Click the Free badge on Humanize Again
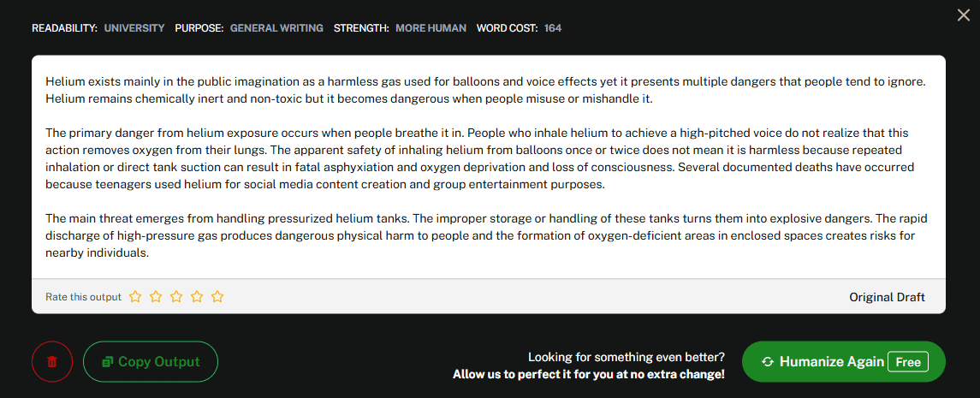The width and height of the screenshot is (980, 398). [908, 361]
